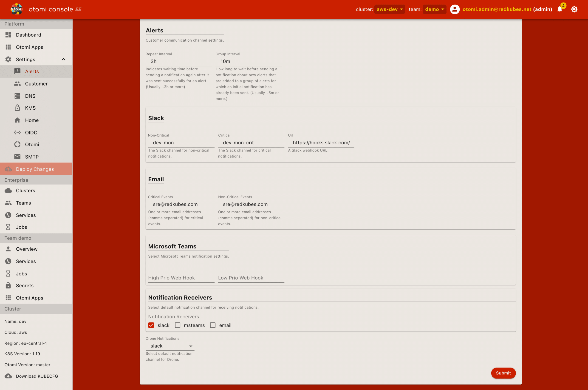
Task: Open the Secrets page for Team demo
Action: [x=25, y=285]
